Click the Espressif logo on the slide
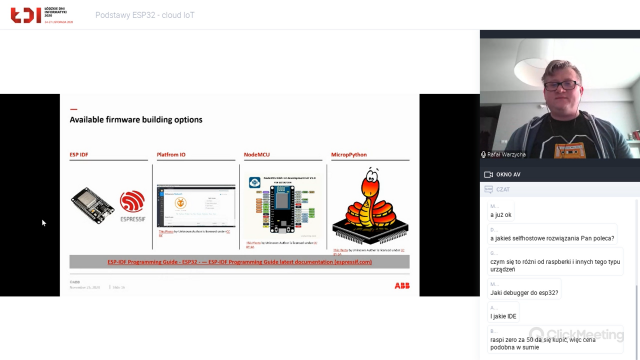 coord(132,206)
